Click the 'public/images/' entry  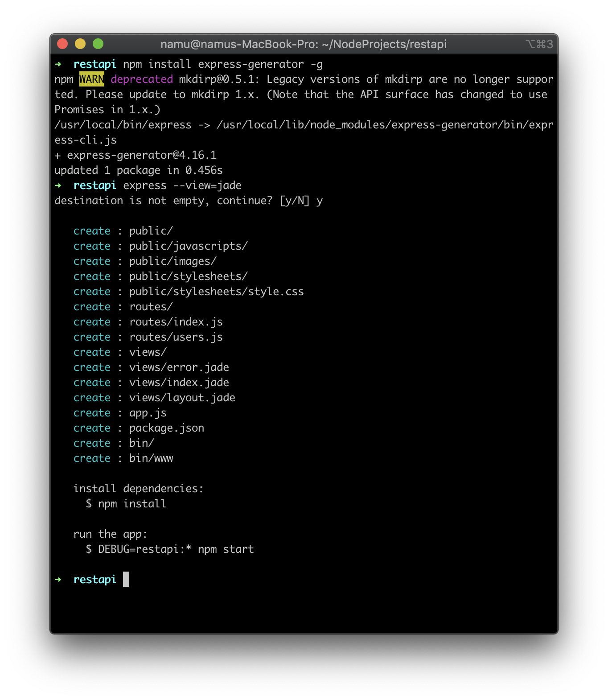[173, 261]
